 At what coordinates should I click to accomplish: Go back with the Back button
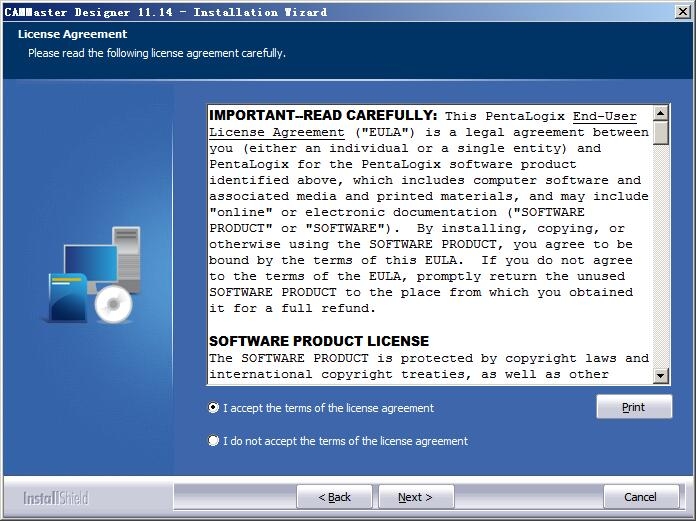tap(334, 497)
